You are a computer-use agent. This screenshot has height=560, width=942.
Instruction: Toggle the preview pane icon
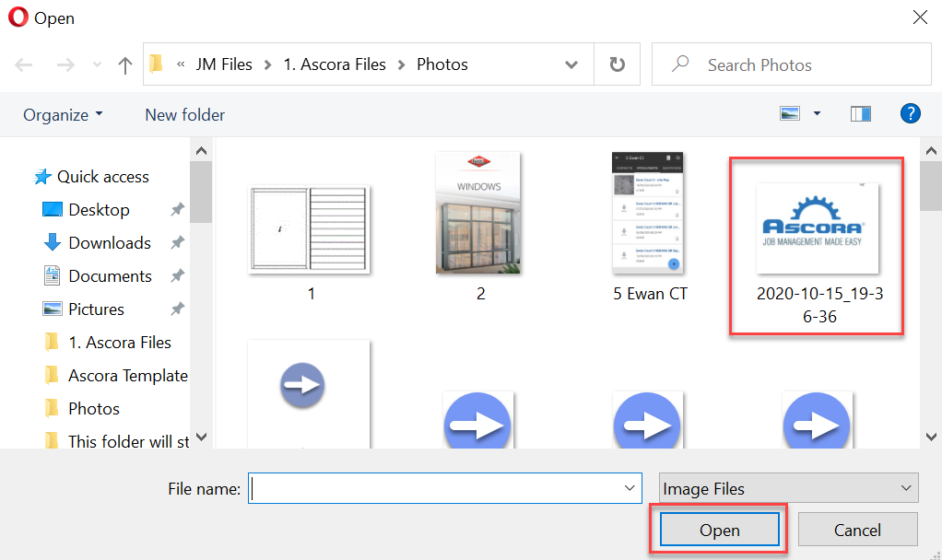click(861, 114)
